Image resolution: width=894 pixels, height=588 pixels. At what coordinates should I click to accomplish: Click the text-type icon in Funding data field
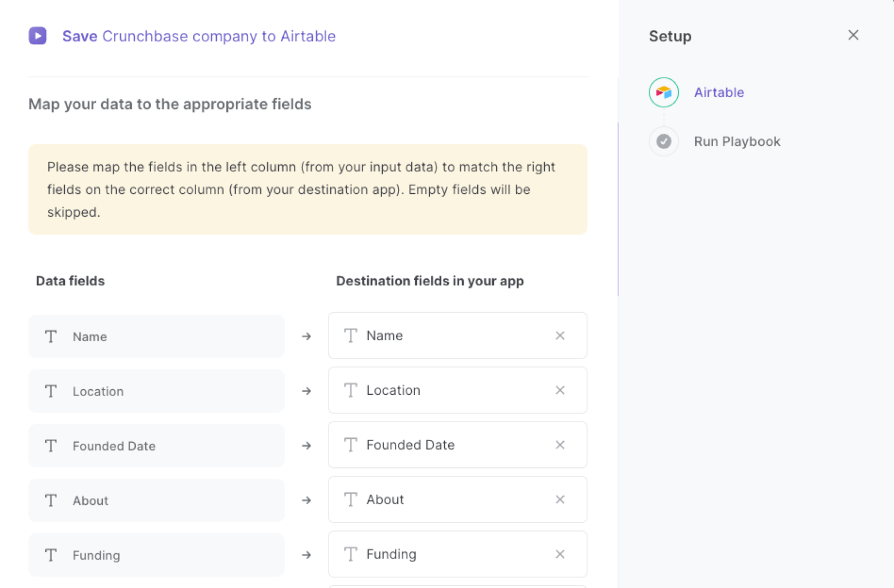[x=51, y=555]
